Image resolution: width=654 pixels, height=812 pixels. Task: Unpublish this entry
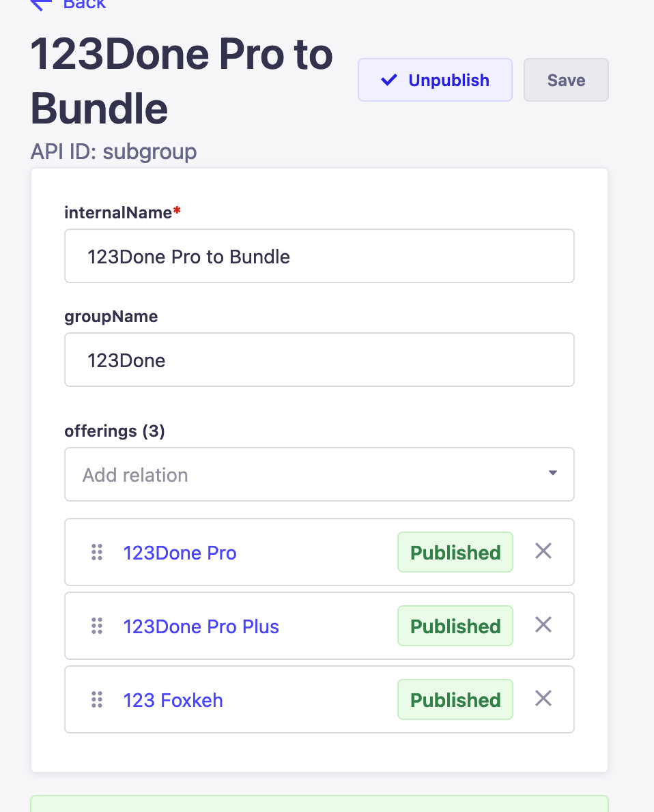(x=435, y=80)
